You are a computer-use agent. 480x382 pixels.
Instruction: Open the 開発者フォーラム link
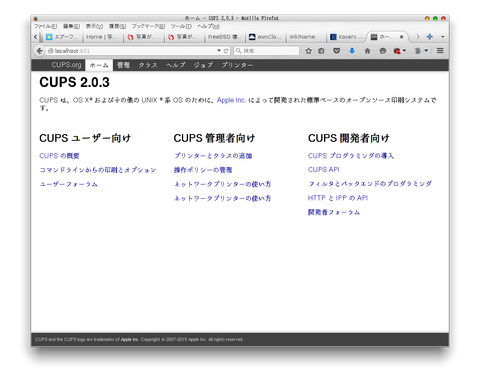tap(334, 212)
